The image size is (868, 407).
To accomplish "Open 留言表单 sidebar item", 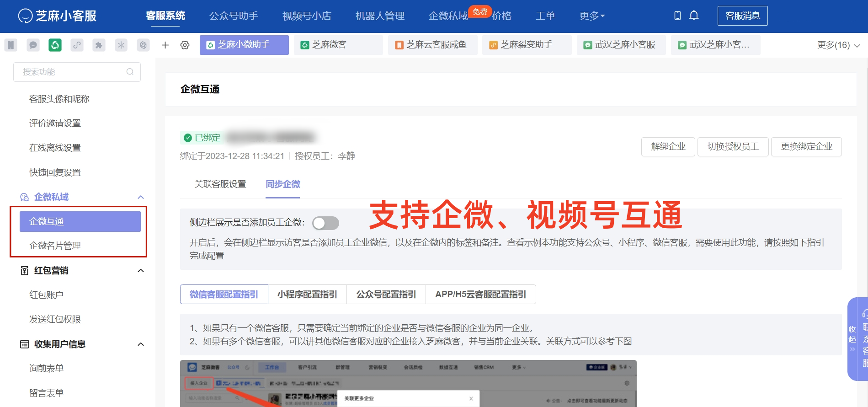I will (x=46, y=393).
